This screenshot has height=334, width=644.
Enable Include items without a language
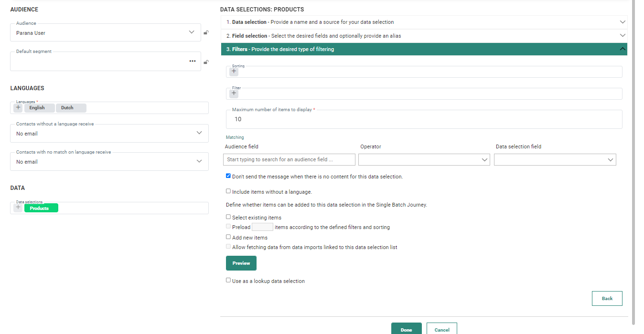coord(228,191)
